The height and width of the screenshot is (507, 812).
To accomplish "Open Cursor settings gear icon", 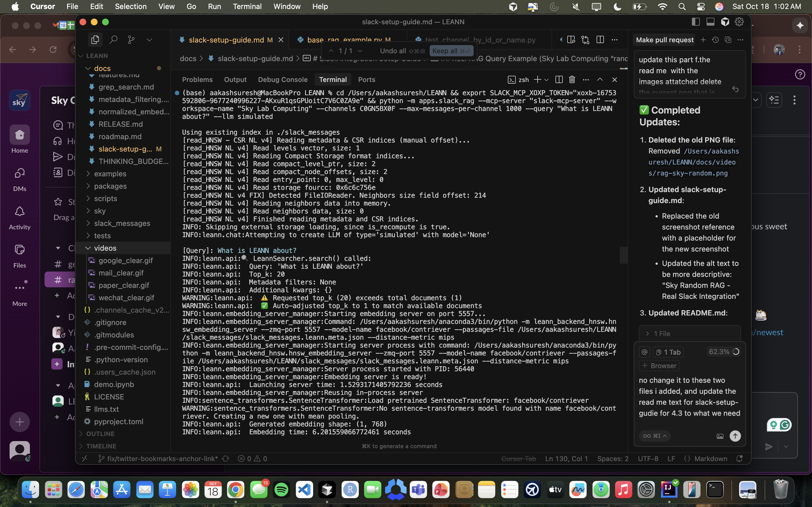I will (x=739, y=22).
